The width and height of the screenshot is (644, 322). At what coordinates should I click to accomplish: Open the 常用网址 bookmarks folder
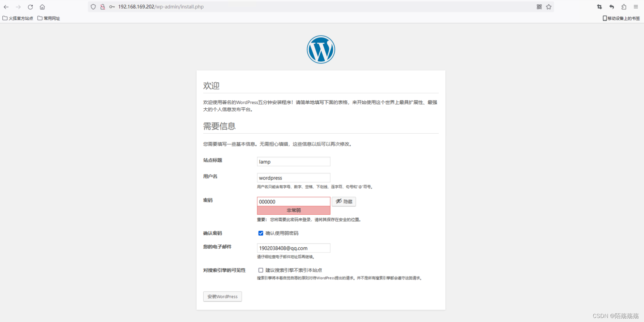pos(48,18)
